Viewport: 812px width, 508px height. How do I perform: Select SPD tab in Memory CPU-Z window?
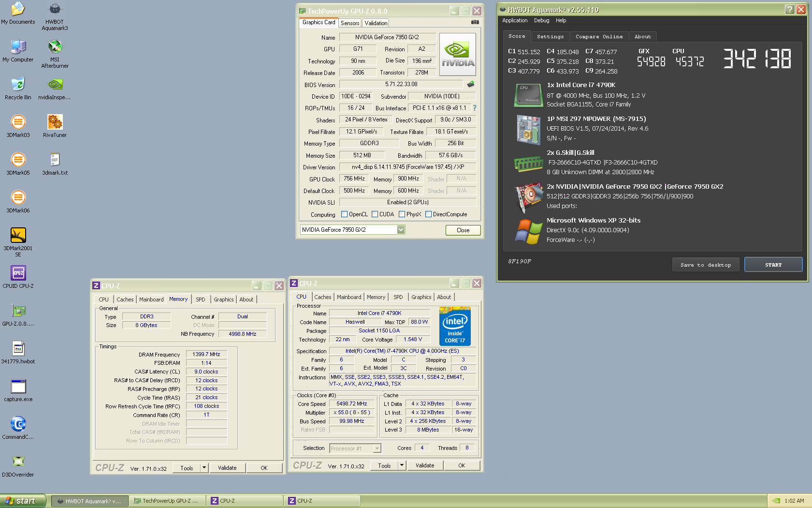tap(201, 299)
